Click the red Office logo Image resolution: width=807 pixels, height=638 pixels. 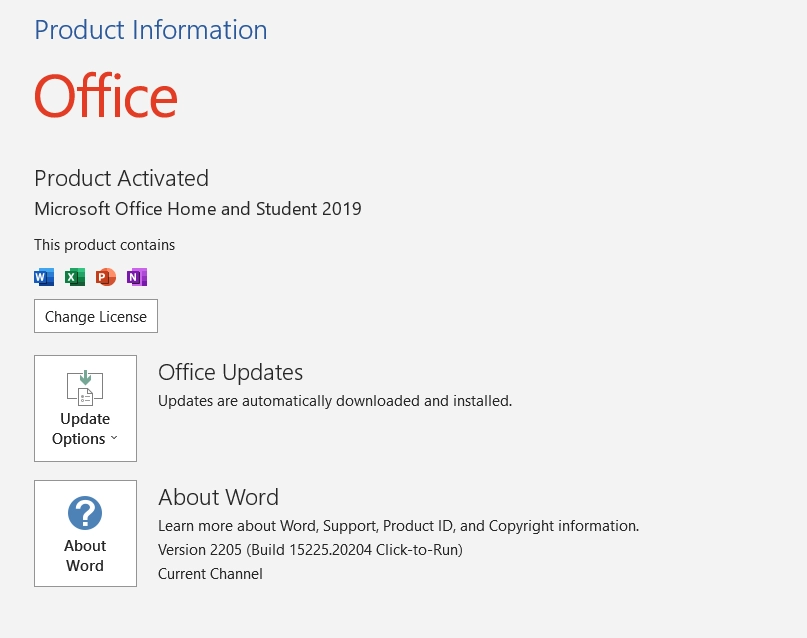click(105, 96)
